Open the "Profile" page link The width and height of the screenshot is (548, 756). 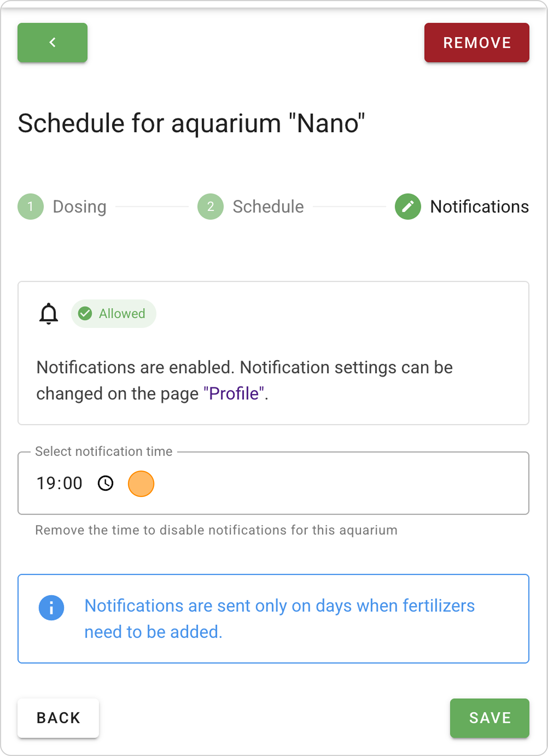tap(233, 394)
